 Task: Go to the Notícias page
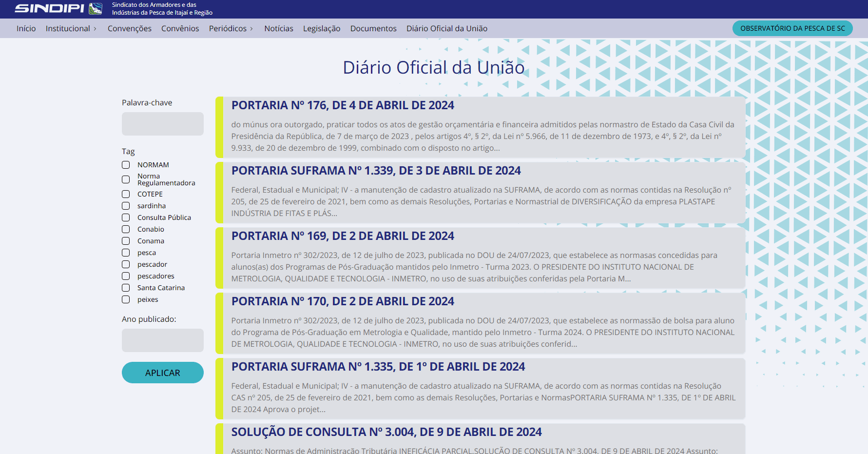pos(278,29)
